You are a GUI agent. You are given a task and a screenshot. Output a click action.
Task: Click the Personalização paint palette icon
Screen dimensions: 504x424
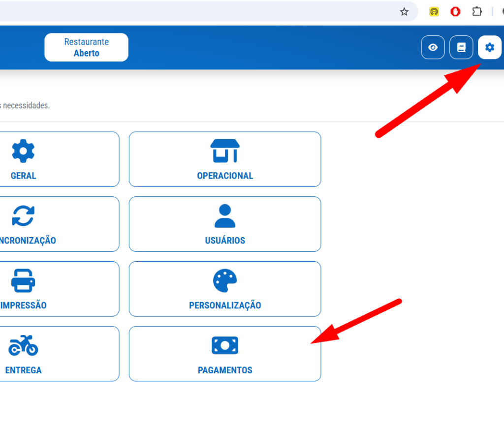pos(225,280)
